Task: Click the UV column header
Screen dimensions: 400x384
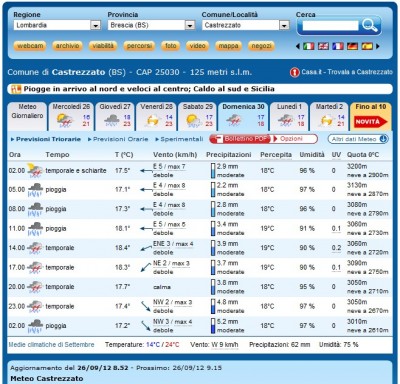Action: [336, 155]
